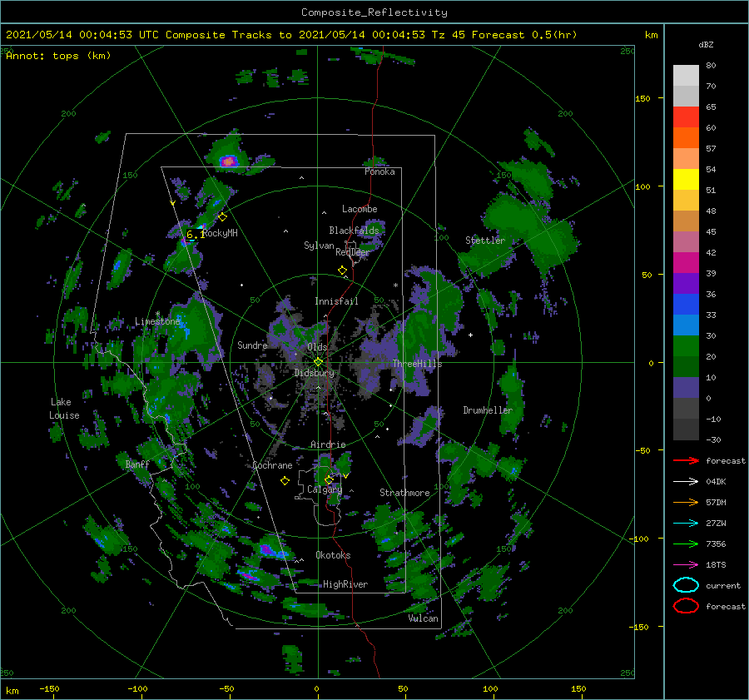Click the Composite_Reflectivity title
Image resolution: width=749 pixels, height=700 pixels.
[x=374, y=12]
